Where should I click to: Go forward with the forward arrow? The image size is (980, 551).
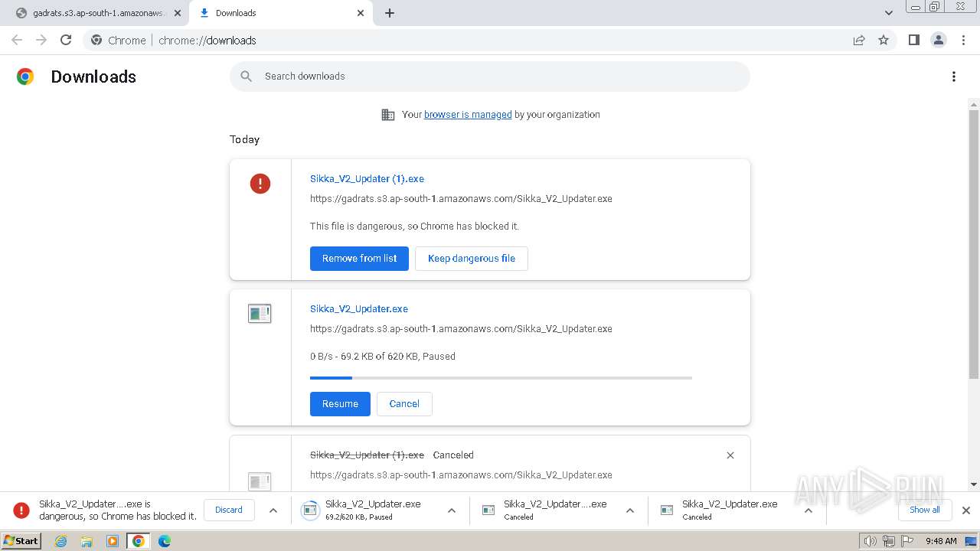click(41, 40)
